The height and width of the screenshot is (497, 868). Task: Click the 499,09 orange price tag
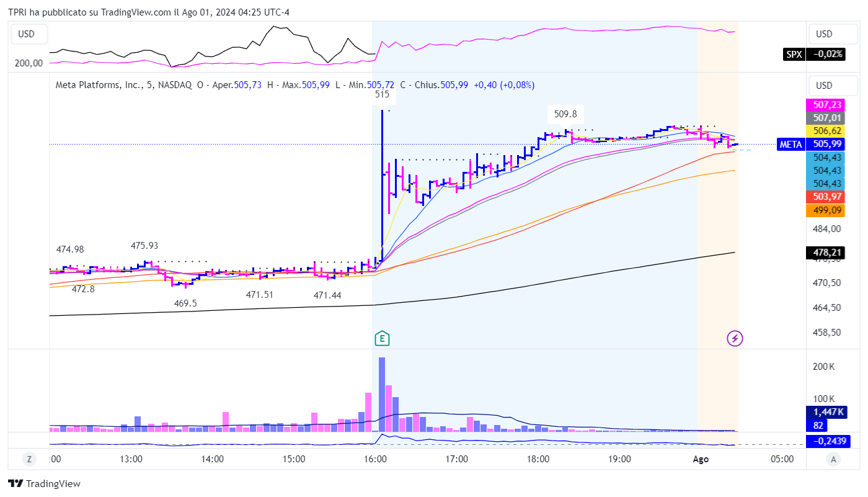(825, 210)
